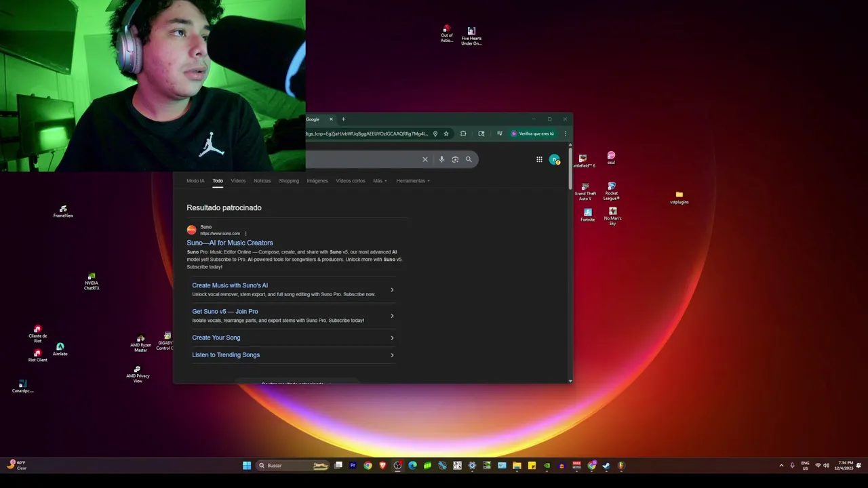
Task: Show hidden system tray icons
Action: click(x=781, y=466)
